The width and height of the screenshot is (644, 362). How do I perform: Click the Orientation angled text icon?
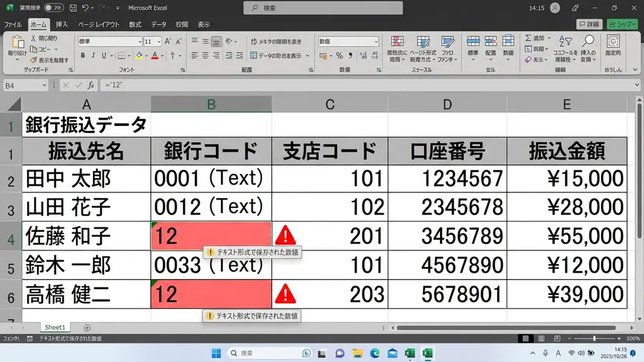point(229,41)
